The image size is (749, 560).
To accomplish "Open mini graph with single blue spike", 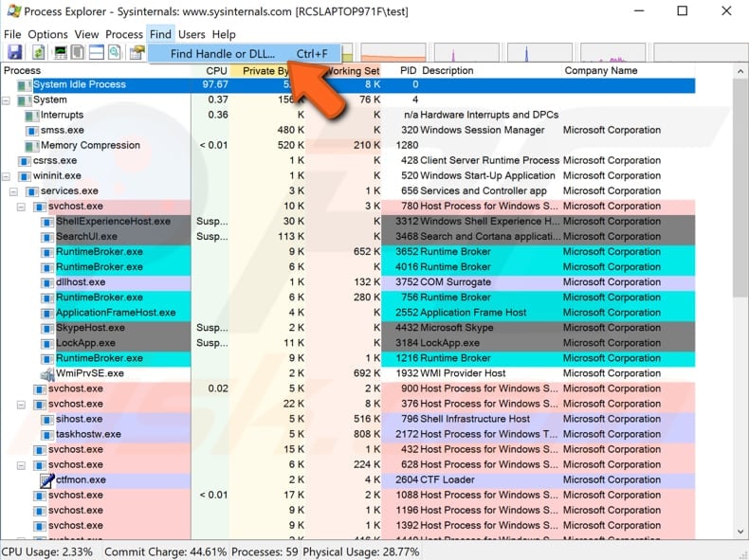I will pos(539,52).
